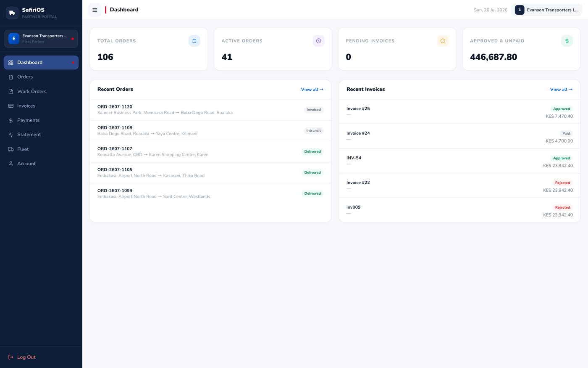Click Log Out
Screen dimensions: 588x368
coord(41,357)
